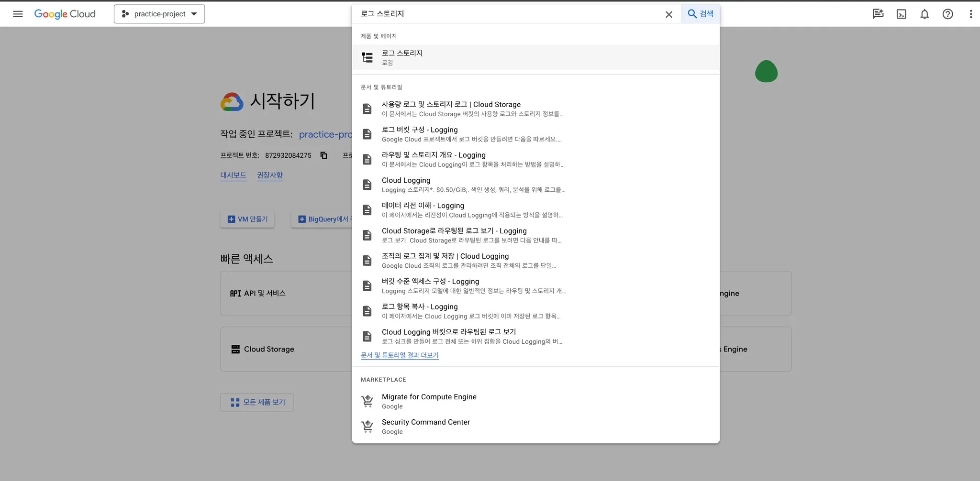The height and width of the screenshot is (481, 980).
Task: Click the 검색 search button
Action: (701, 14)
